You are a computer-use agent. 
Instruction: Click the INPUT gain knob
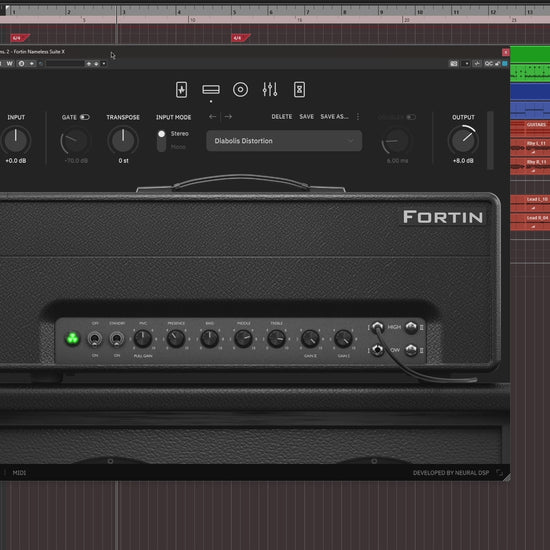point(16,140)
